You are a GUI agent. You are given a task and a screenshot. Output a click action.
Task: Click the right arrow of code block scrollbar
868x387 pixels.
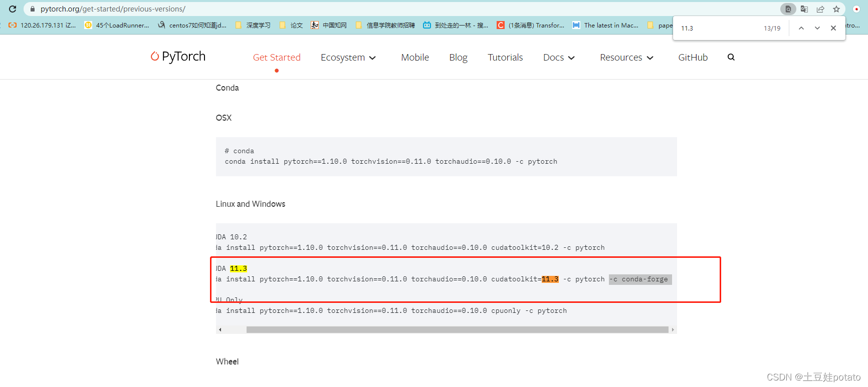pos(673,329)
